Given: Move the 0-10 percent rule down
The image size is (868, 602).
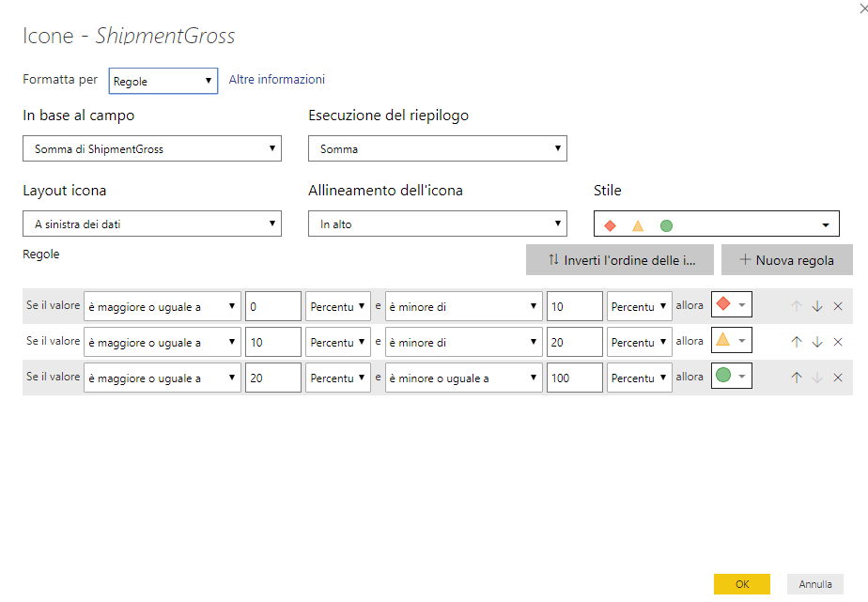Looking at the screenshot, I should tap(817, 306).
